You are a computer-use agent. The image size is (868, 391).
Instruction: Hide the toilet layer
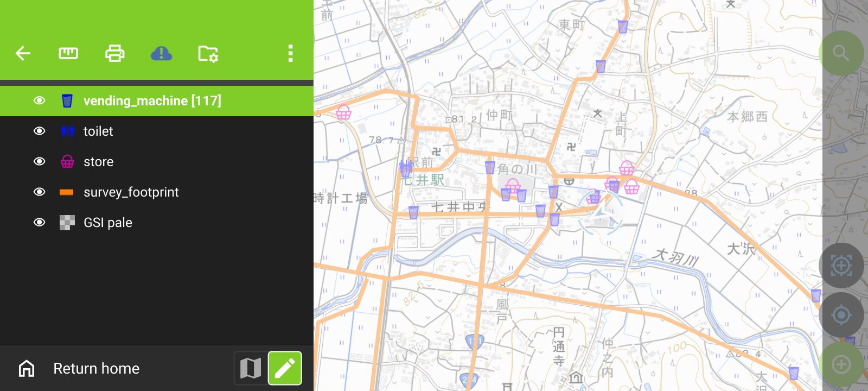click(39, 131)
